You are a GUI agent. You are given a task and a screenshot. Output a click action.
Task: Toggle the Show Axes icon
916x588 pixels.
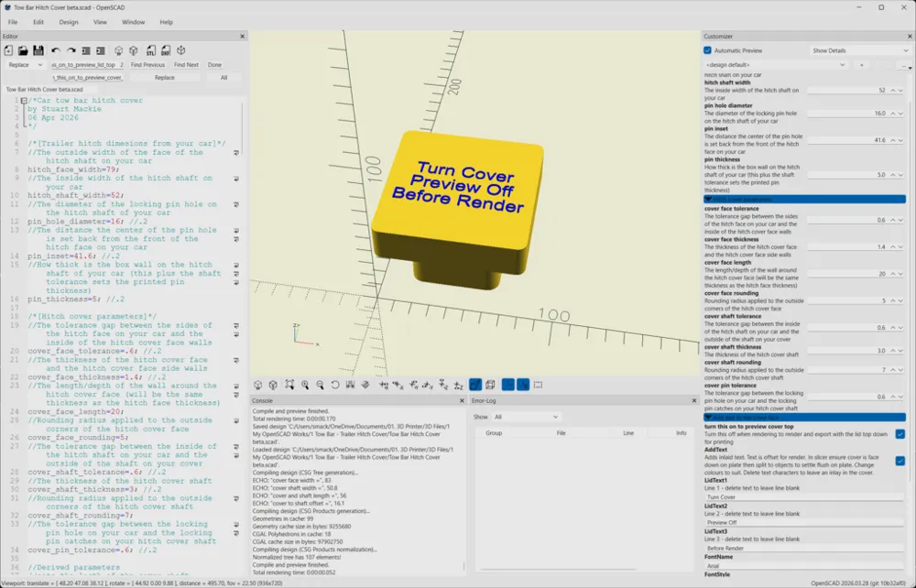click(508, 385)
